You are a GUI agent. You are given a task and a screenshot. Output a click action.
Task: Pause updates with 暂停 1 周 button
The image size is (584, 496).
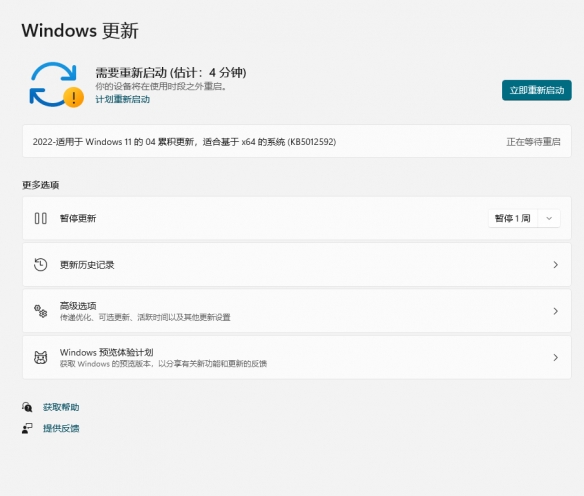coord(512,218)
